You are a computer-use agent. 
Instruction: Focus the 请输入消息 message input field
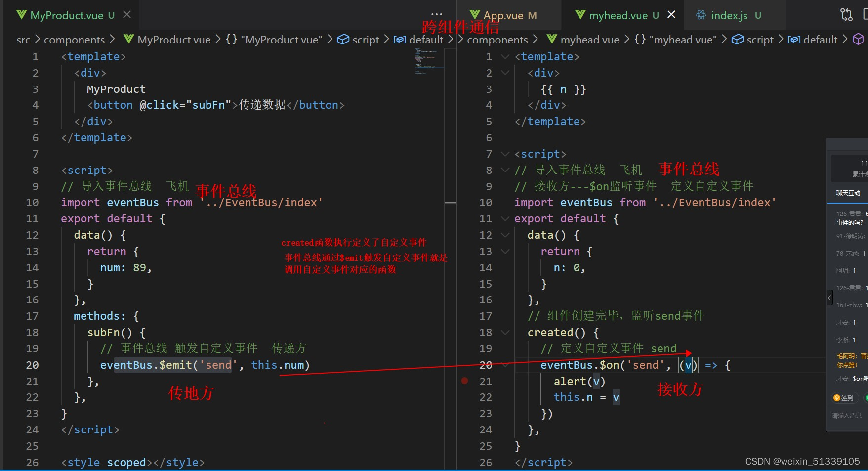[847, 416]
